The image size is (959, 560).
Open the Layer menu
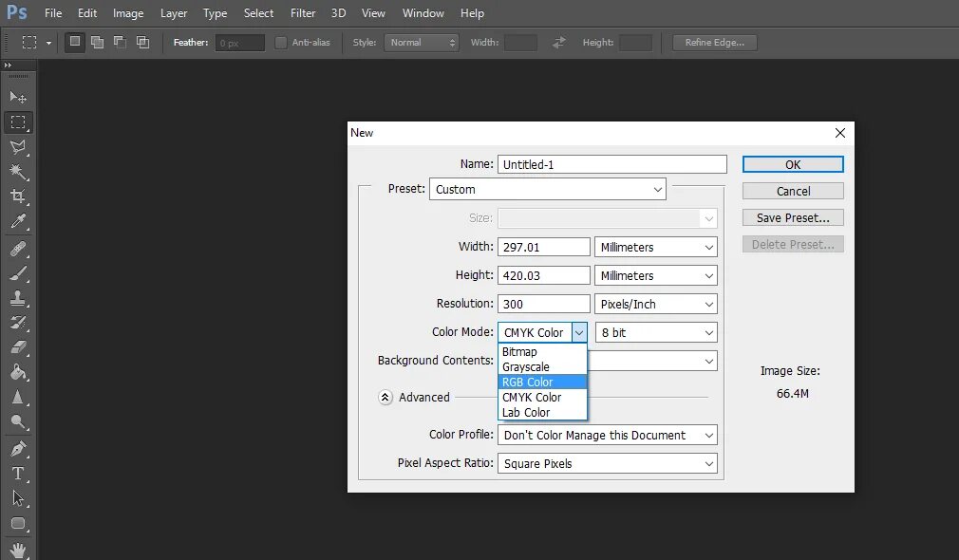point(174,13)
